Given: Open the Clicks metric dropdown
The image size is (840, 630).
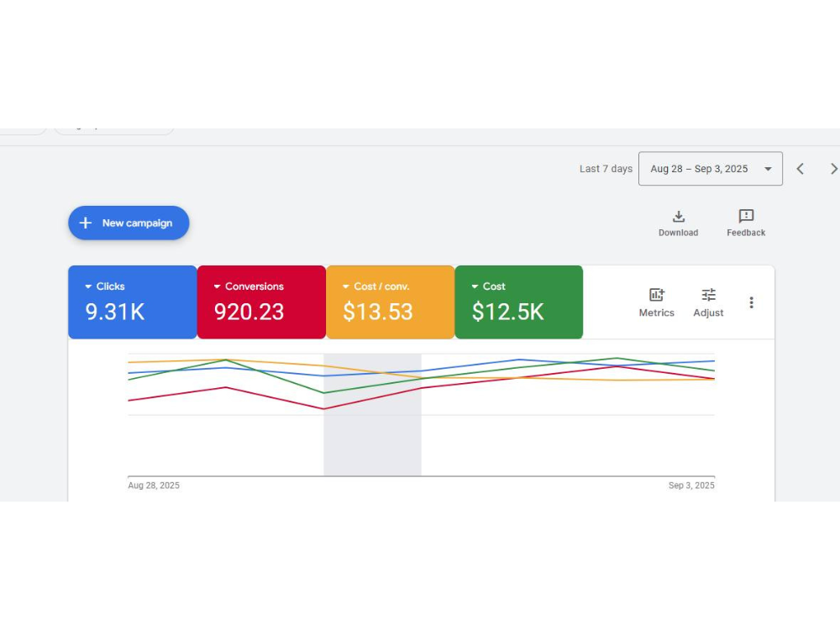Looking at the screenshot, I should click(x=90, y=286).
